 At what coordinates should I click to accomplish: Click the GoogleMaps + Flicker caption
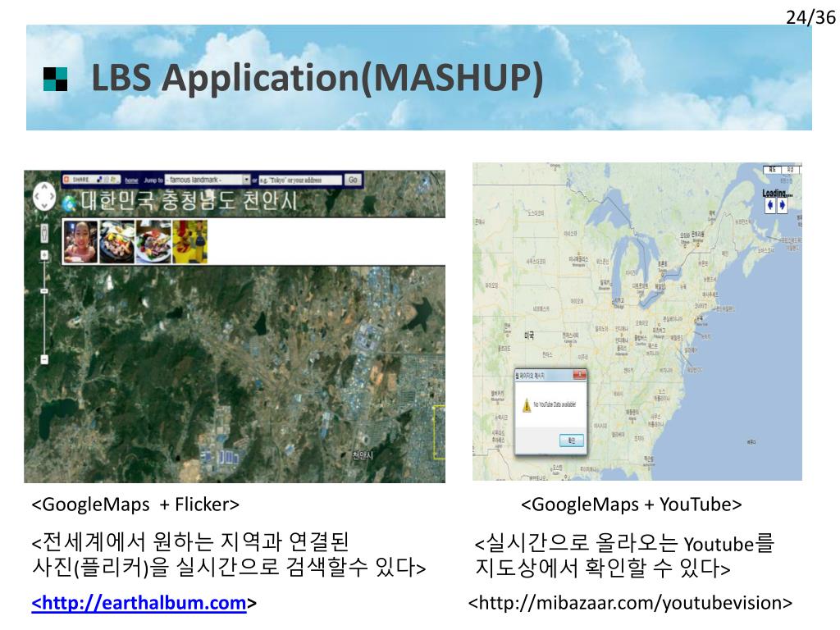(x=135, y=504)
